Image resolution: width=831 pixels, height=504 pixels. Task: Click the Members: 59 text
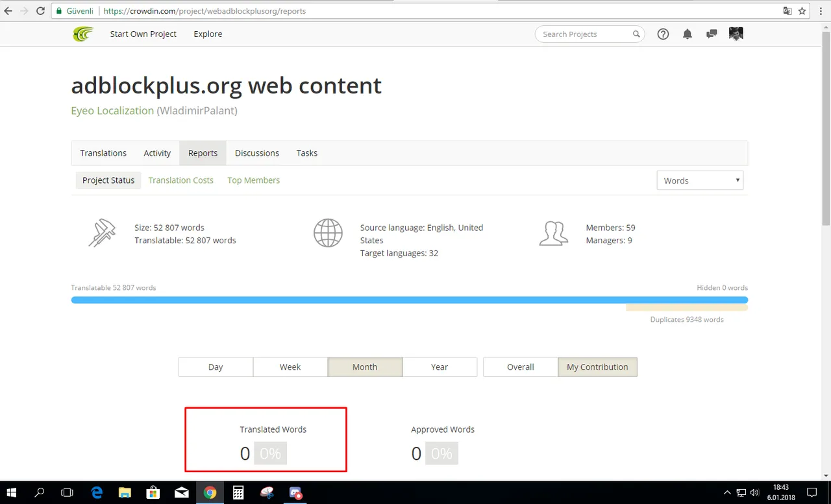[x=610, y=228]
